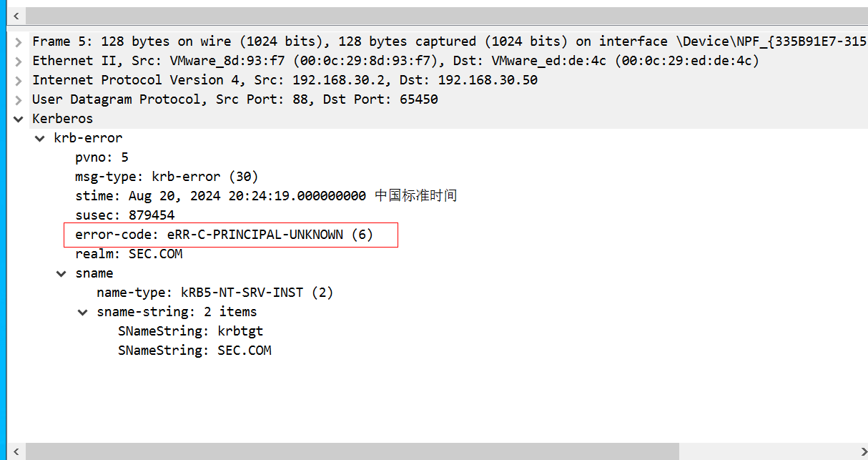Select the pvno: 5 field
This screenshot has width=868, height=460.
tap(102, 157)
